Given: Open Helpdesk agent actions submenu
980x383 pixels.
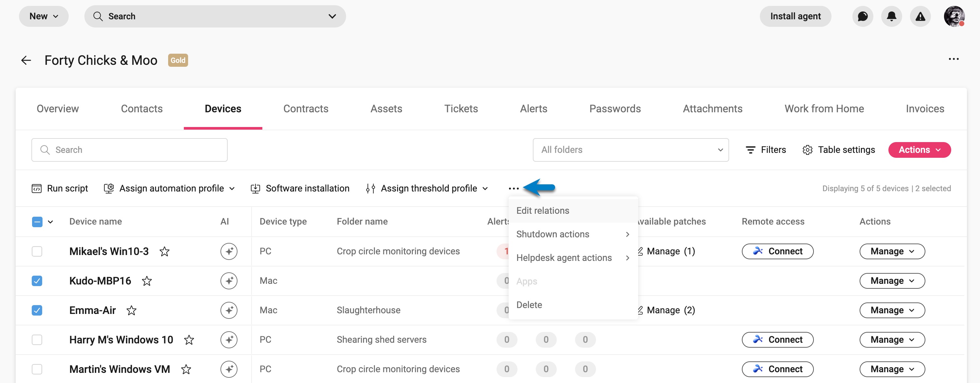Looking at the screenshot, I should point(573,258).
